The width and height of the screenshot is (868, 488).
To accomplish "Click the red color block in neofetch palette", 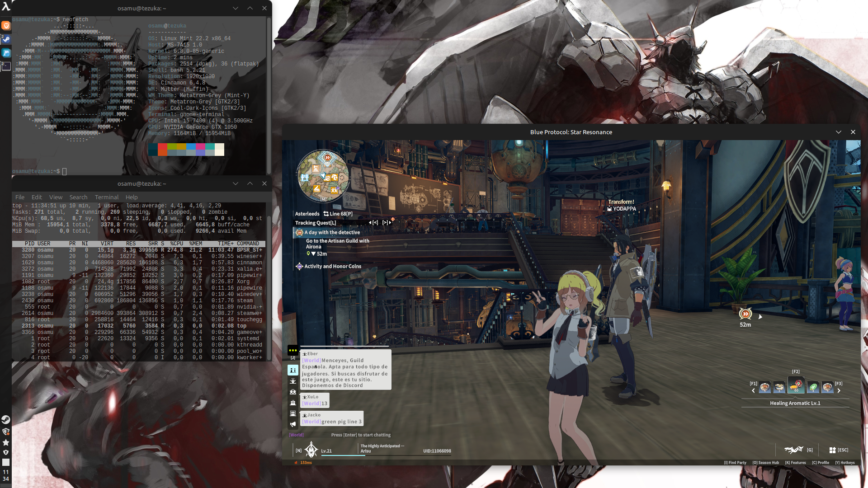I will click(x=162, y=147).
